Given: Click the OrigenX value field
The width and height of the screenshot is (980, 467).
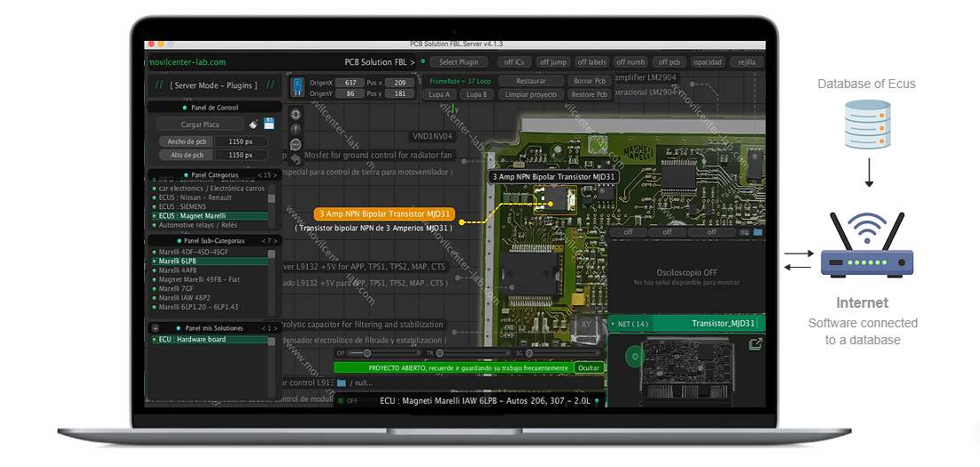Looking at the screenshot, I should coord(350,83).
